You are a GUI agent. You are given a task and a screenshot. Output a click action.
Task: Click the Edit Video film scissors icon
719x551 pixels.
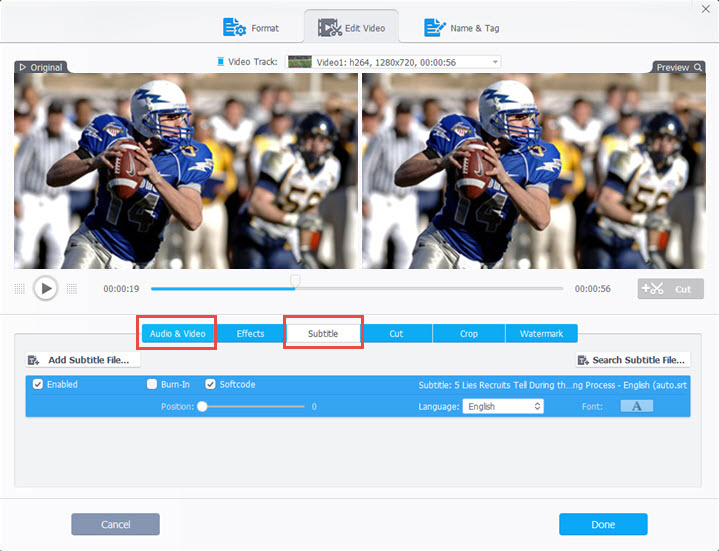coord(330,28)
